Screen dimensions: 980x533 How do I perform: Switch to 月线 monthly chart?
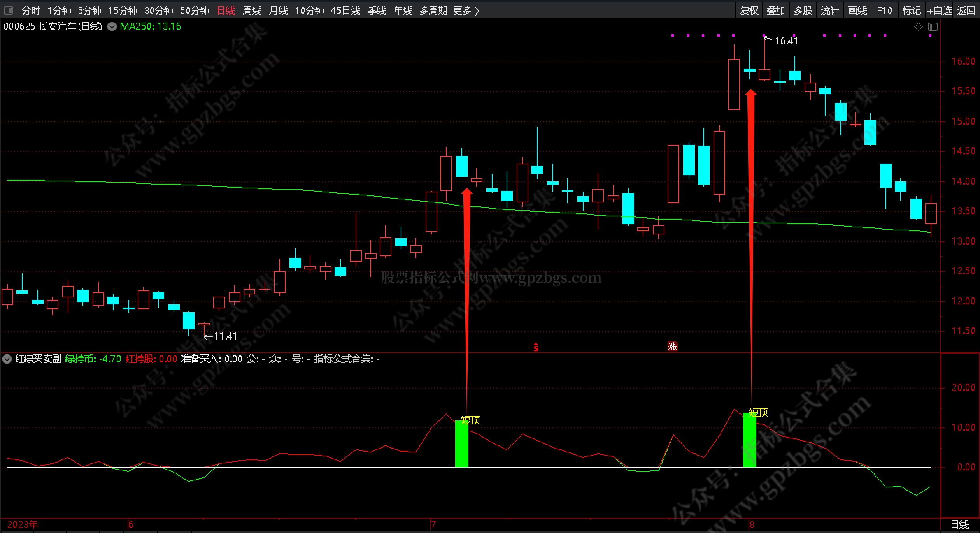click(279, 11)
